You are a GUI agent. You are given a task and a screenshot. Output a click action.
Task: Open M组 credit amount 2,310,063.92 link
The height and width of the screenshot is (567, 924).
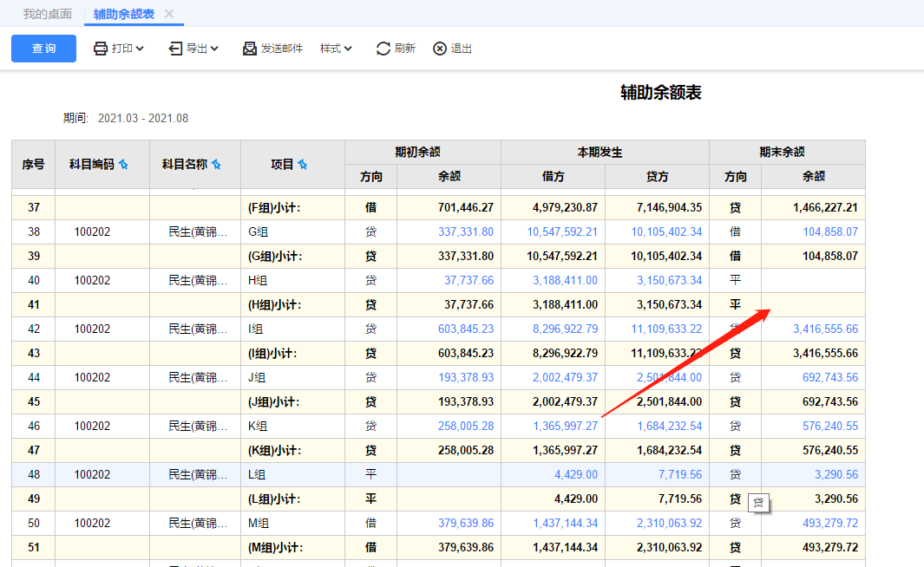(x=670, y=523)
